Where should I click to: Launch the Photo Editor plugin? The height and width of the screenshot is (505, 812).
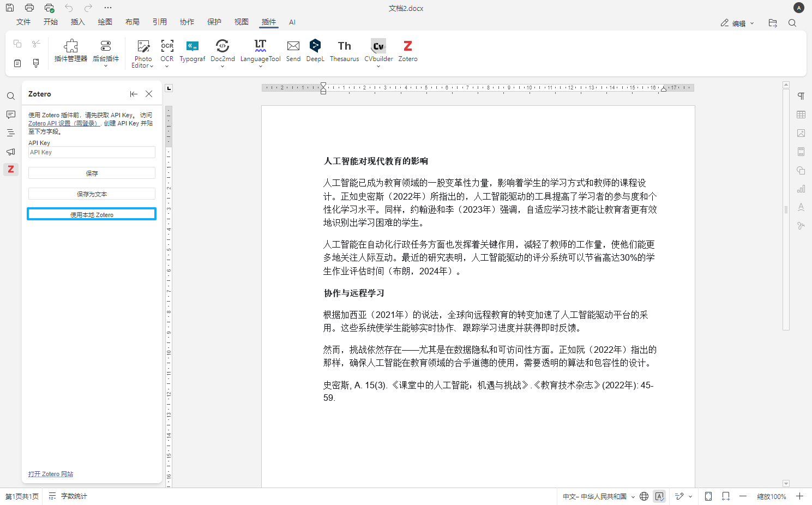point(142,52)
